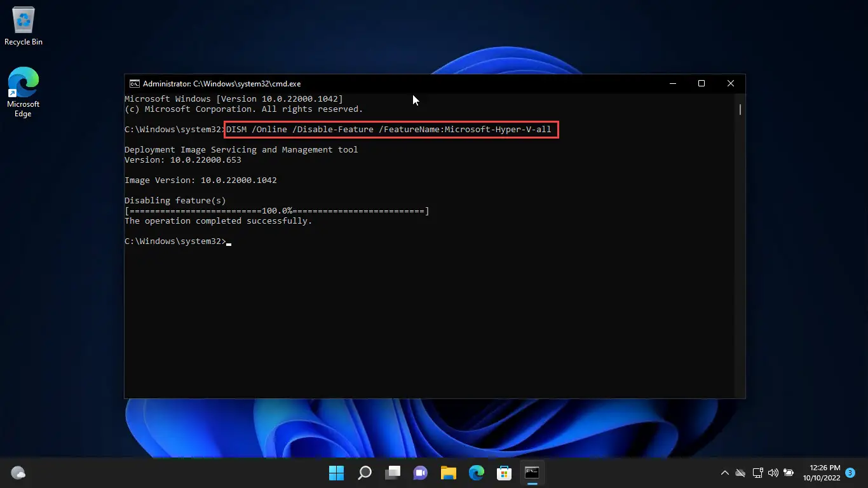
Task: Open the weather widgets icon on the taskbar
Action: click(18, 473)
